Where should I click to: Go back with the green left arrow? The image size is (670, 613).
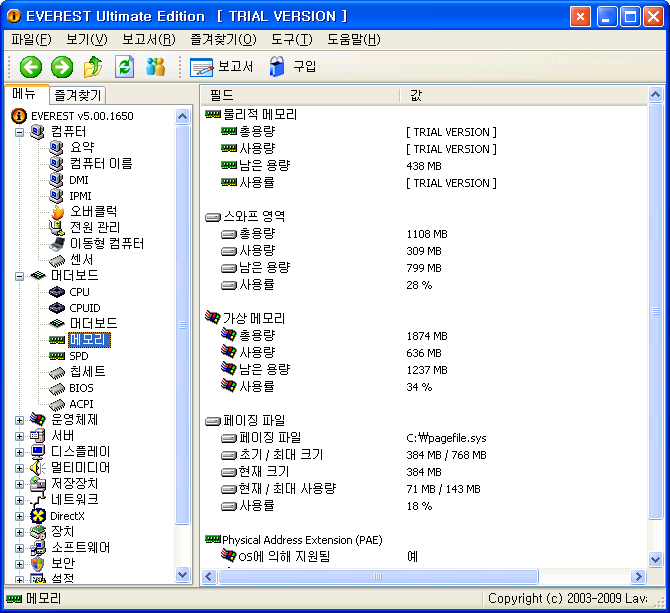pos(31,67)
